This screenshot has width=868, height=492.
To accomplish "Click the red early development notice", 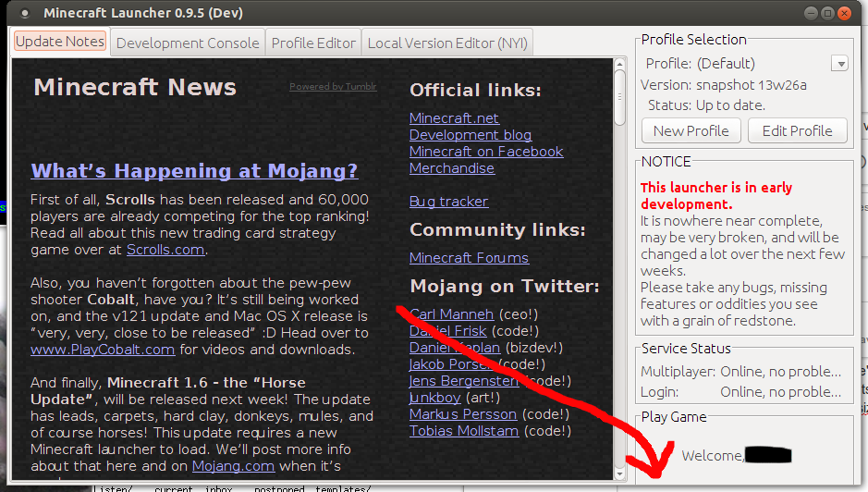I will click(716, 195).
